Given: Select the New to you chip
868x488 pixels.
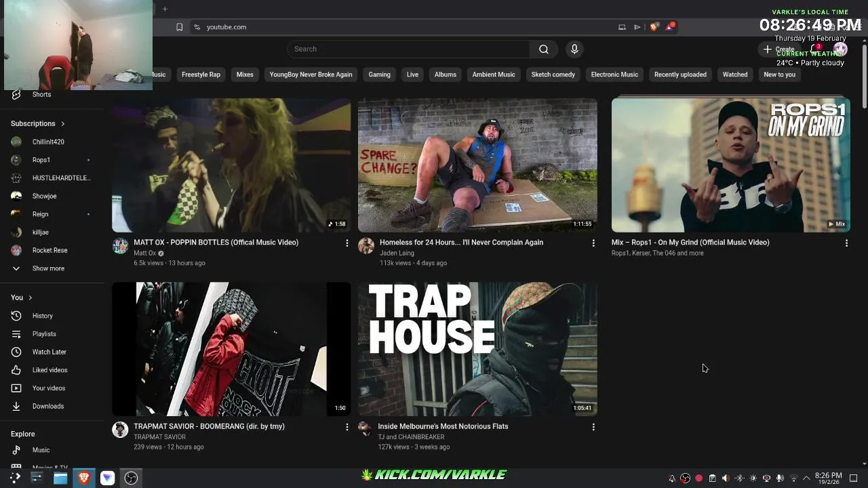Looking at the screenshot, I should [779, 75].
